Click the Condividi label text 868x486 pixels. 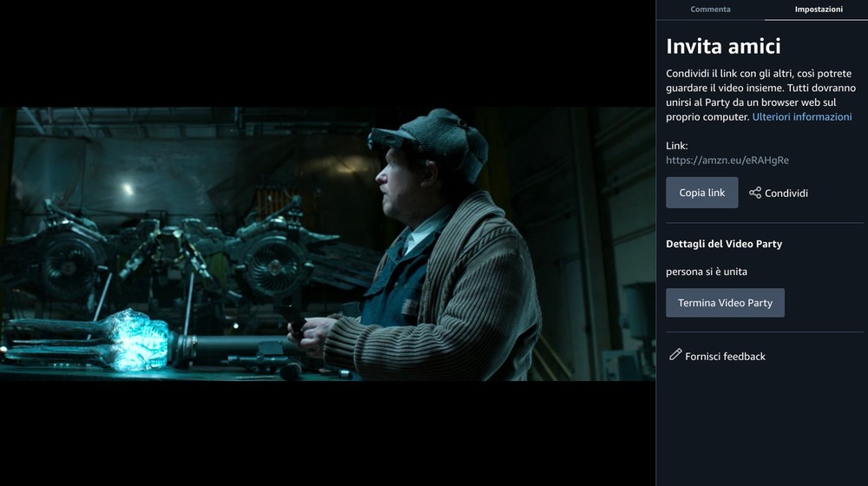pyautogui.click(x=786, y=194)
